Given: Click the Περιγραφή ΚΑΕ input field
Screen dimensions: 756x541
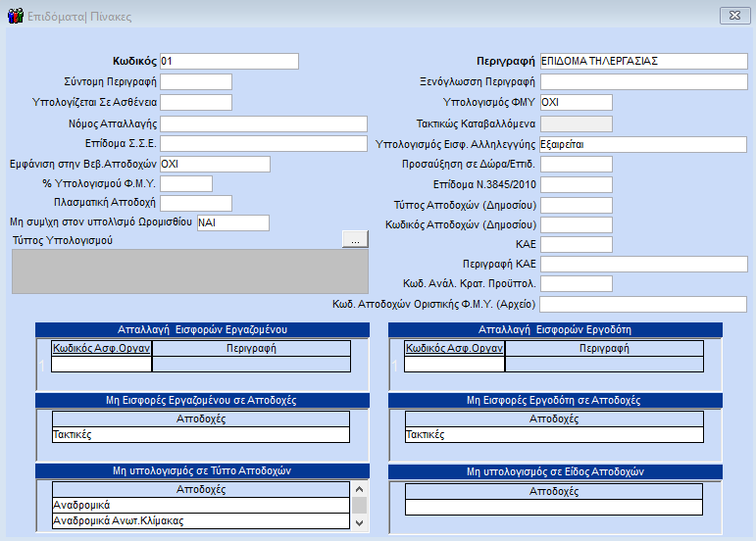Looking at the screenshot, I should pos(643,265).
